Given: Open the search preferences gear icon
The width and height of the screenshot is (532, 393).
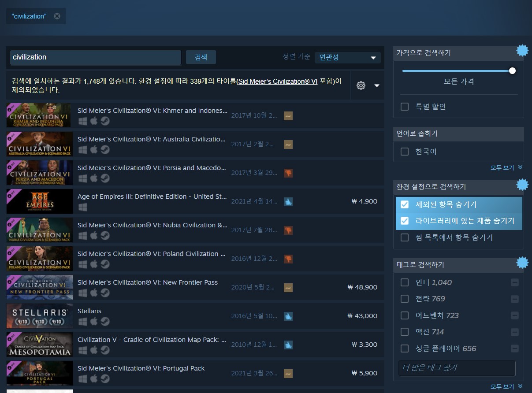Looking at the screenshot, I should pyautogui.click(x=361, y=85).
